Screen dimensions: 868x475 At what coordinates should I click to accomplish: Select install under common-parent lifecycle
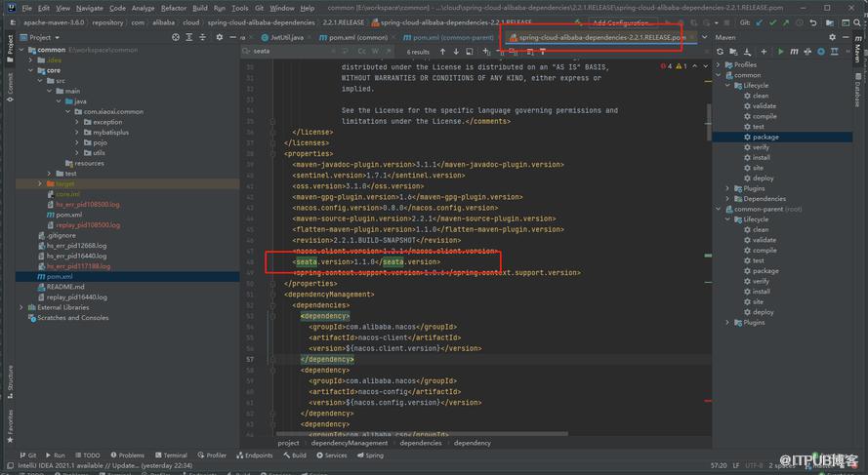(761, 292)
